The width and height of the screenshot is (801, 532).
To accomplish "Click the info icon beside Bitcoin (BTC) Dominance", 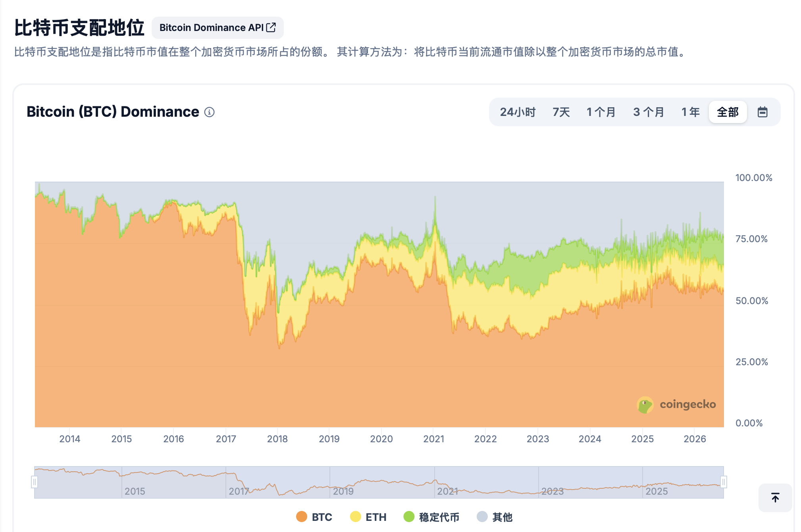I will [x=209, y=112].
